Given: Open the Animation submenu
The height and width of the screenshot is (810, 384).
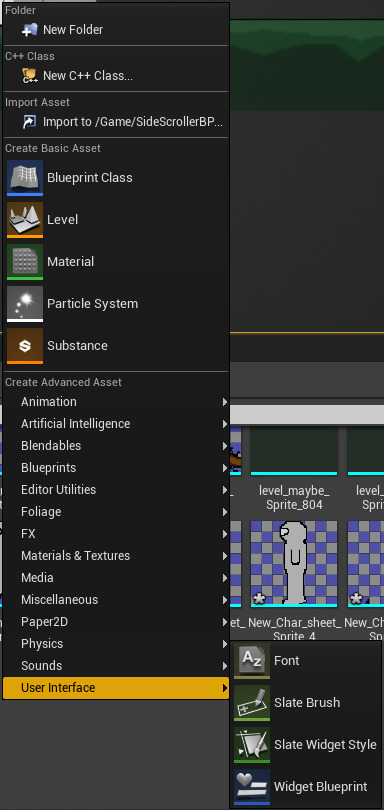Looking at the screenshot, I should tap(116, 402).
